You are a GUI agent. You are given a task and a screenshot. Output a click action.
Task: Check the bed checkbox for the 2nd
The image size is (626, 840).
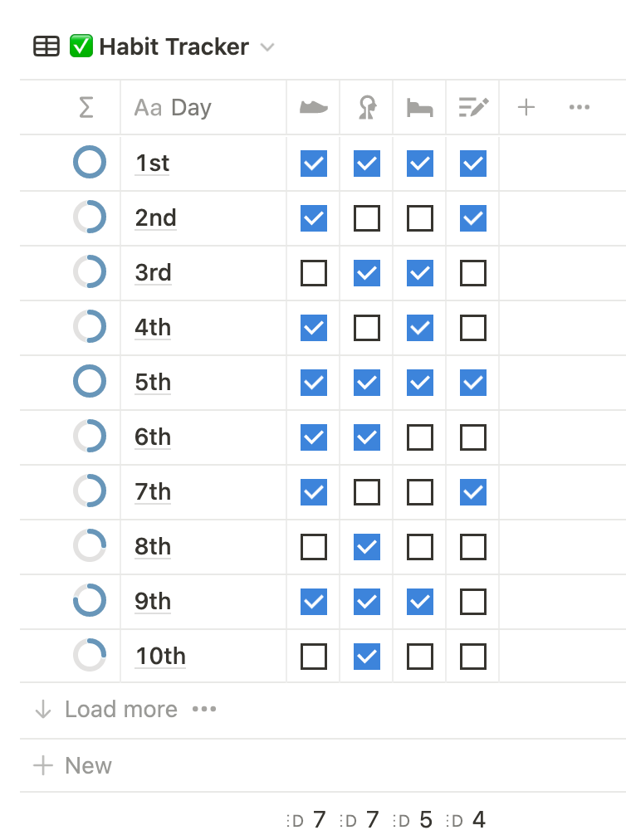coord(420,218)
